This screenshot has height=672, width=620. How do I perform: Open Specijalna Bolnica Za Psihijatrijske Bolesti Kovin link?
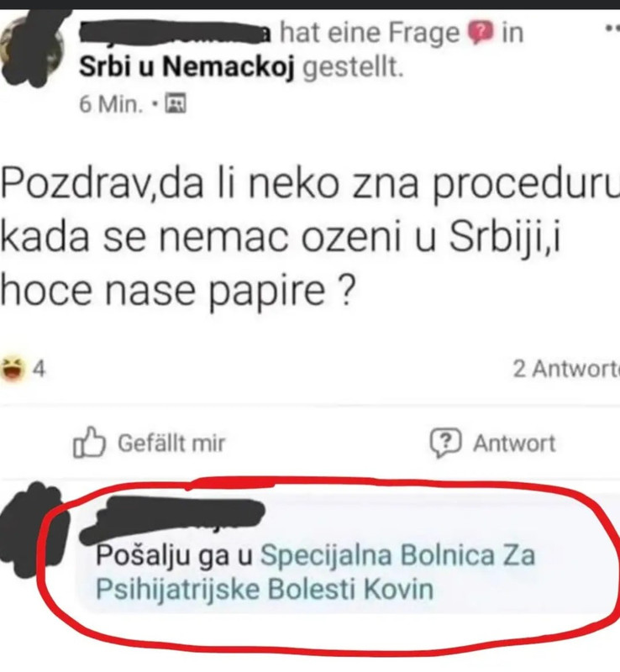[x=316, y=572]
